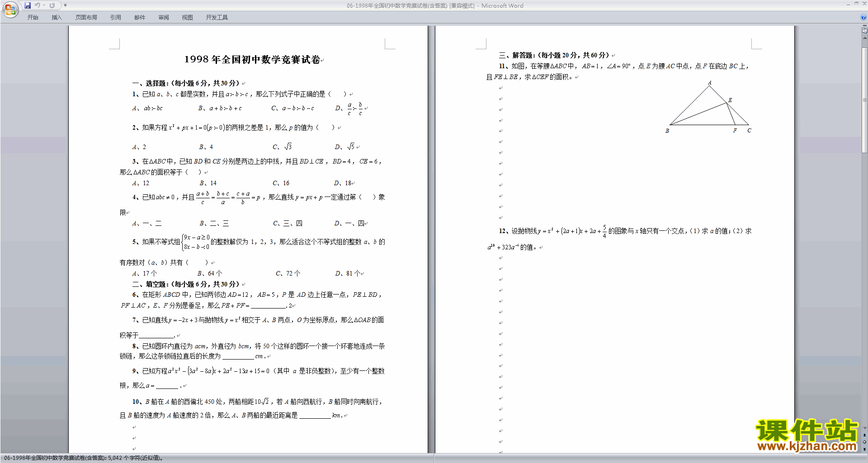Viewport: 868px width, 463px height.
Task: Open the 邮件 ribbon tab
Action: (140, 18)
